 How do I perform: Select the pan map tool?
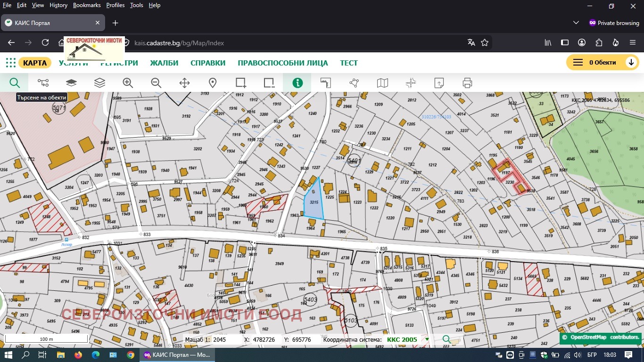click(184, 83)
